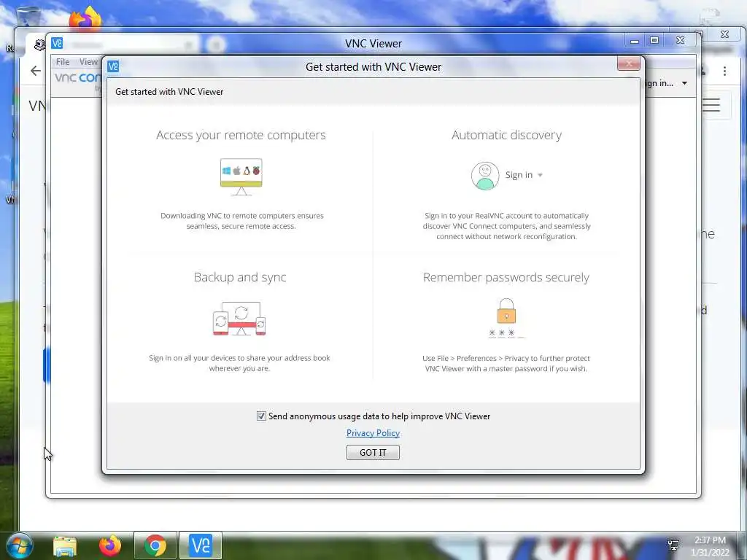The height and width of the screenshot is (560, 747).
Task: Open the Sign in dropdown under Automatic discovery
Action: click(x=524, y=175)
